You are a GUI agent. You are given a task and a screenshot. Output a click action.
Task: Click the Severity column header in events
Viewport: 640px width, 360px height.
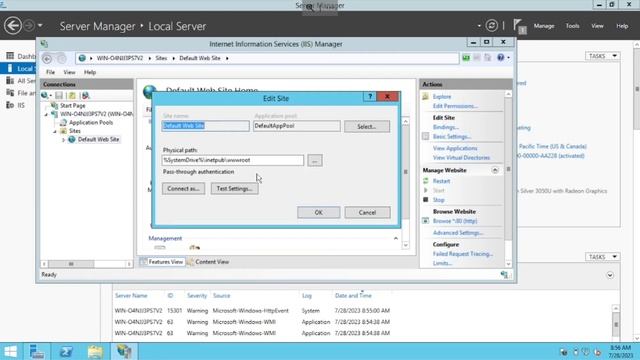tap(197, 296)
